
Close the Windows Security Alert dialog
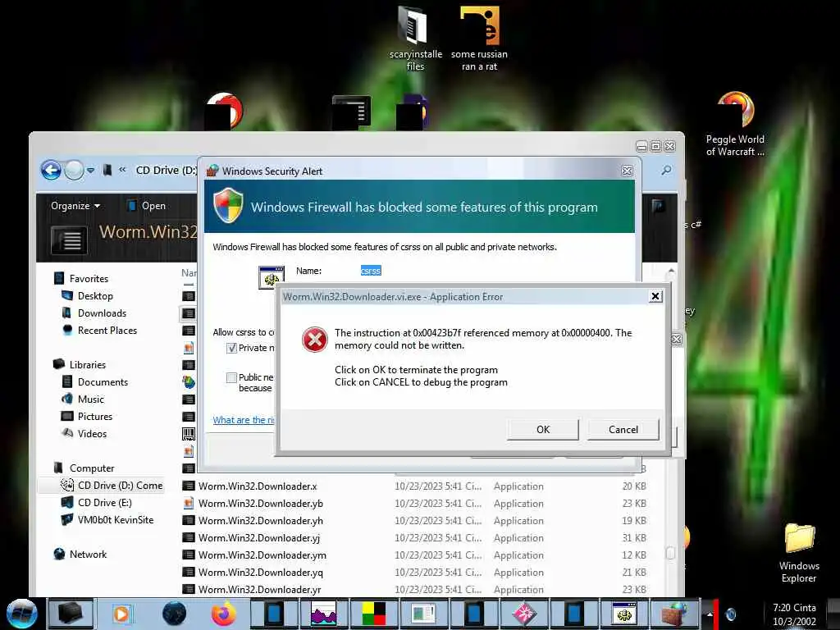(x=627, y=171)
